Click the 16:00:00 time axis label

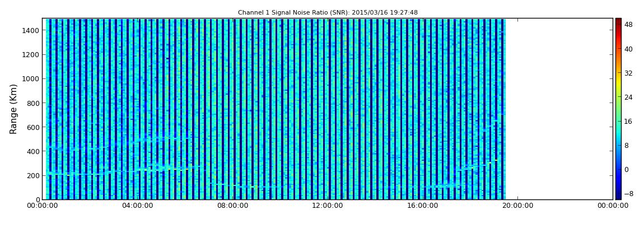422,206
